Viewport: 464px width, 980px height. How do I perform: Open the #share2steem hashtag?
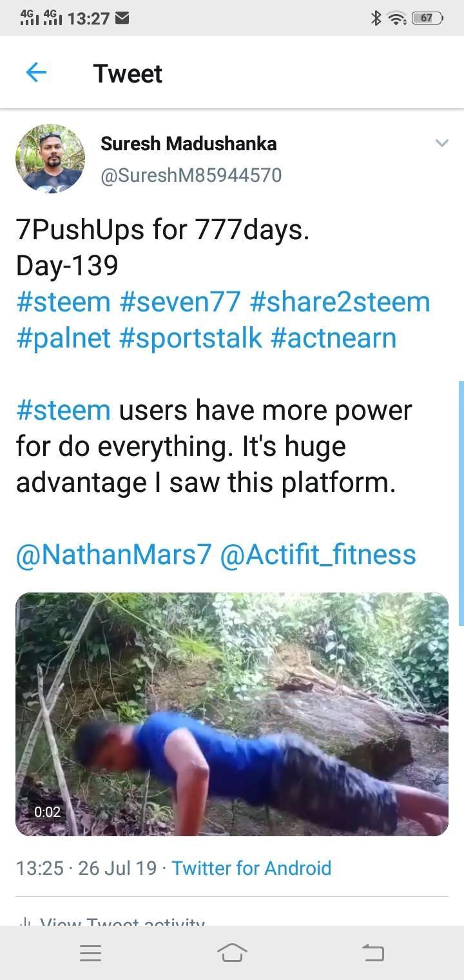340,302
